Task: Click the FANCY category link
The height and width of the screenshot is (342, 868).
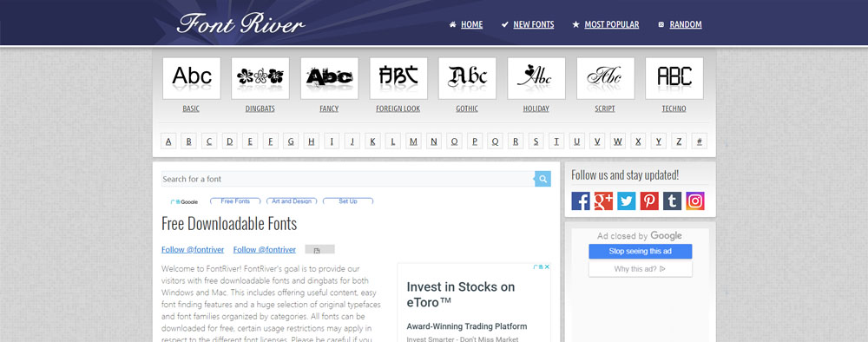Action: tap(329, 109)
